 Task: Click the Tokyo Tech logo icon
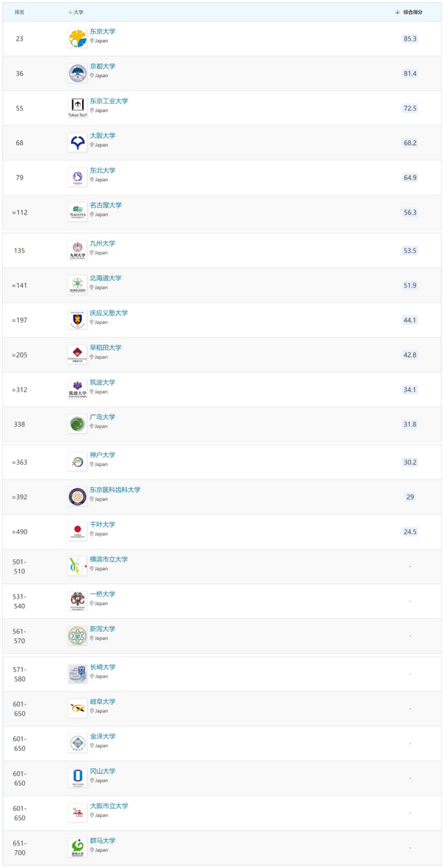78,108
